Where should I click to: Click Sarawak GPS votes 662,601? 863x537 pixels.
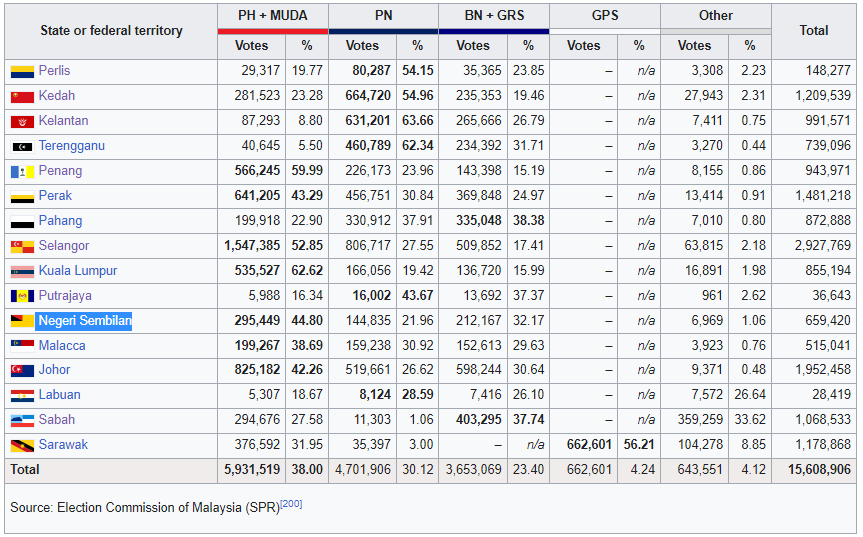(x=589, y=444)
